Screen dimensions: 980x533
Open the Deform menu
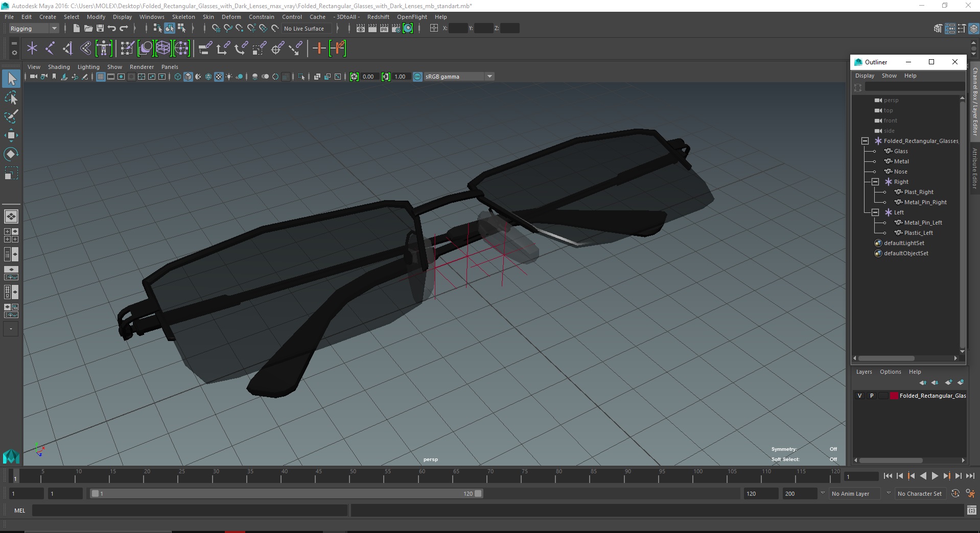click(231, 17)
